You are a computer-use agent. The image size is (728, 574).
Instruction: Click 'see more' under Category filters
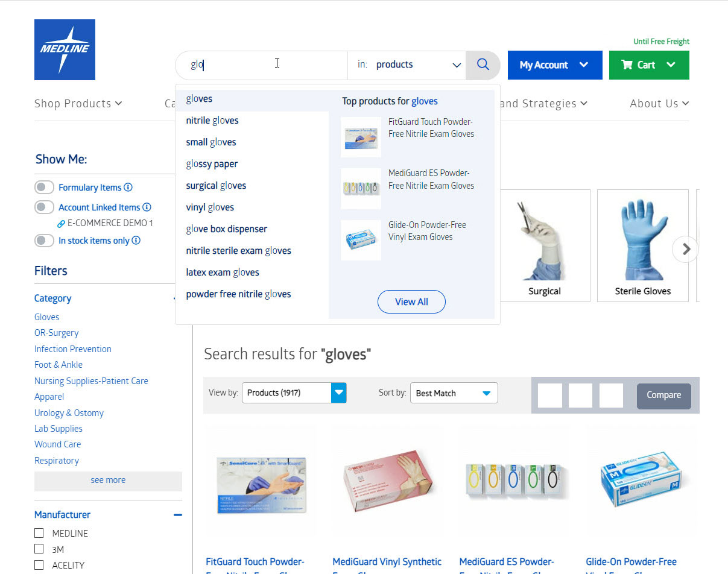(108, 481)
